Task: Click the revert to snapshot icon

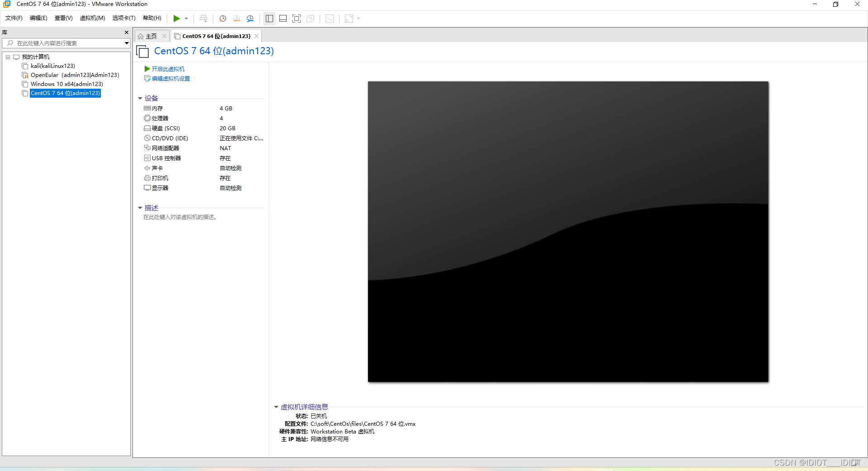Action: click(x=236, y=19)
